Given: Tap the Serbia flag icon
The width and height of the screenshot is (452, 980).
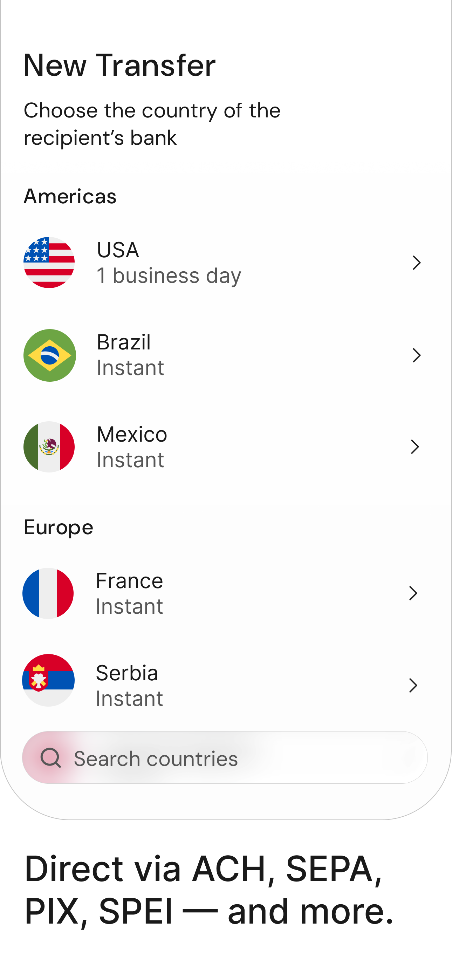Looking at the screenshot, I should point(48,680).
